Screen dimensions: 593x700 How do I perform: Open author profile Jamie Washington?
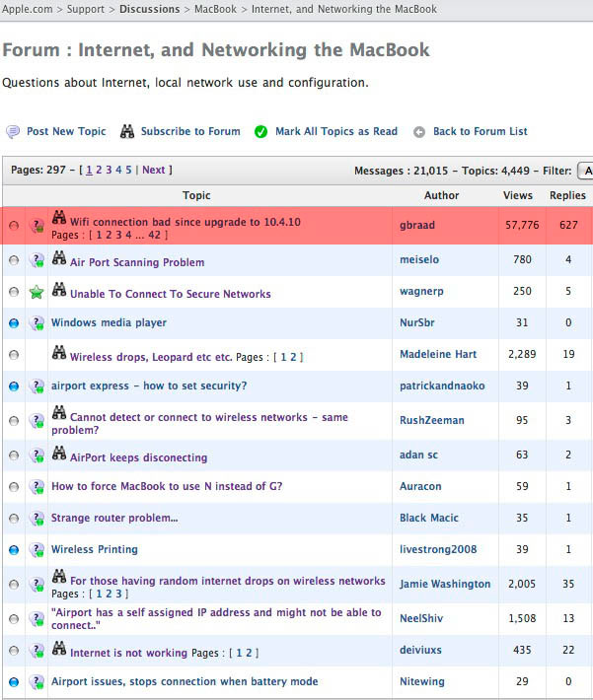445,584
